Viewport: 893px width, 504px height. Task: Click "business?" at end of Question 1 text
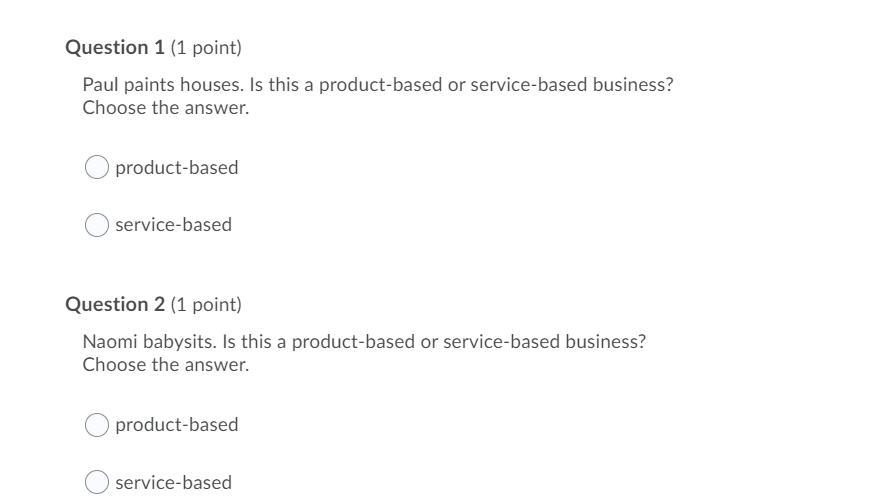pos(633,84)
